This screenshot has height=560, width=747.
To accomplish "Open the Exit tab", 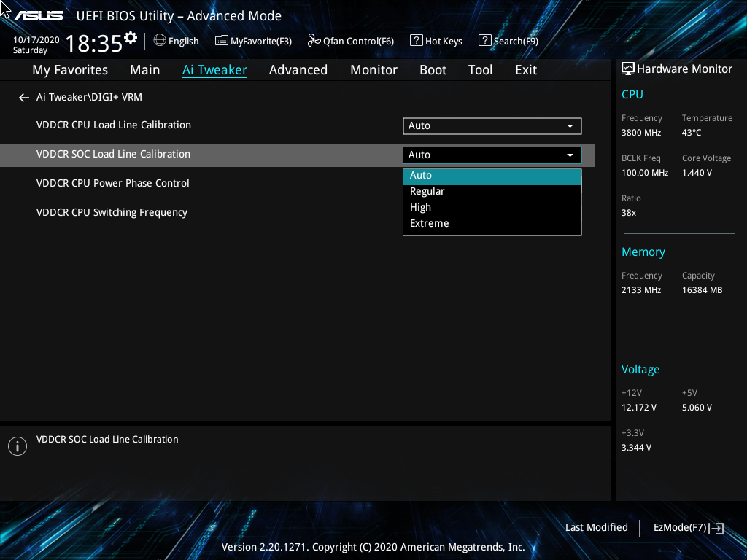I will (x=526, y=70).
